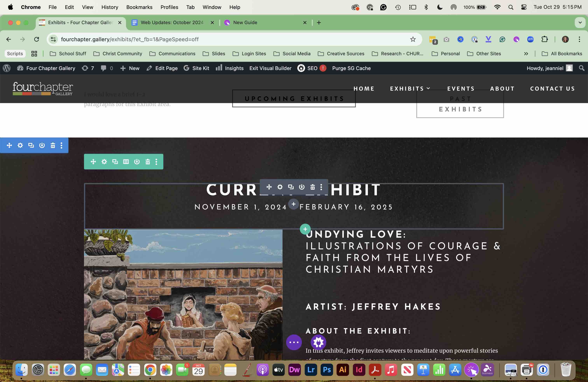Image resolution: width=588 pixels, height=382 pixels.
Task: Open Photoshop from the Dock
Action: point(327,370)
